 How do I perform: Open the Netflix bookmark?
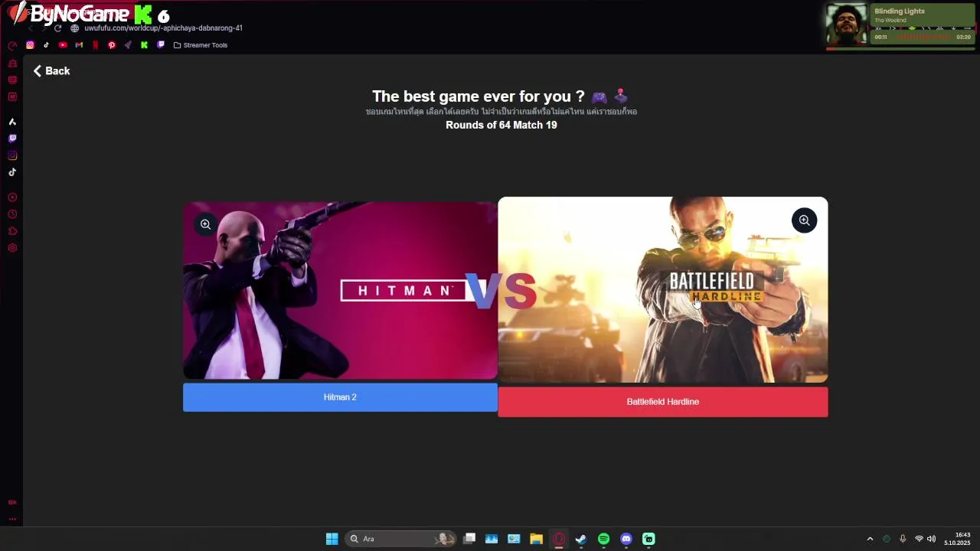(x=95, y=45)
